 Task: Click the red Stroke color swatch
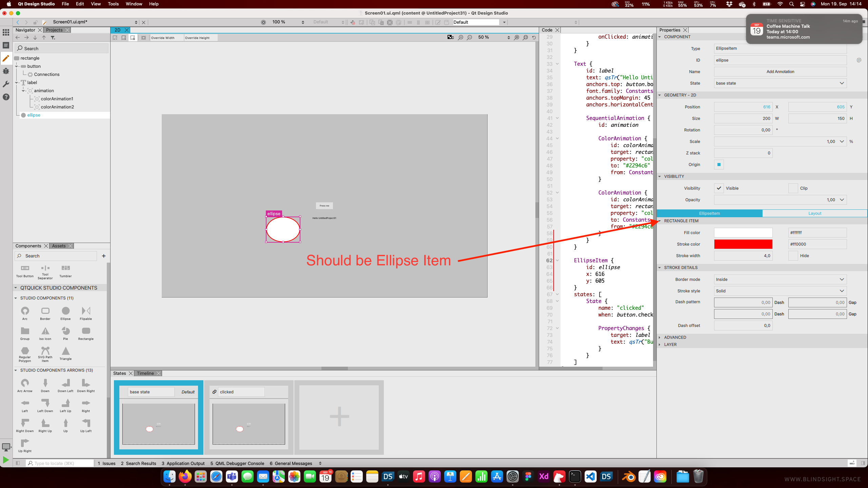[743, 244]
